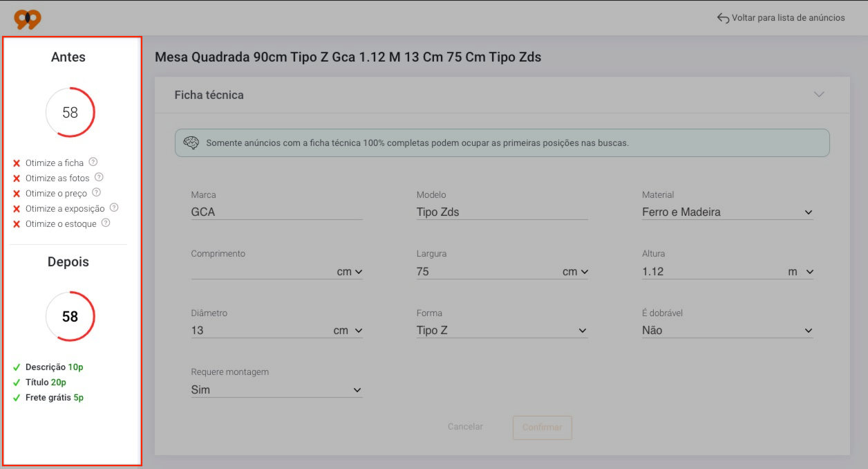Focus the Largura value field 75

(487, 272)
